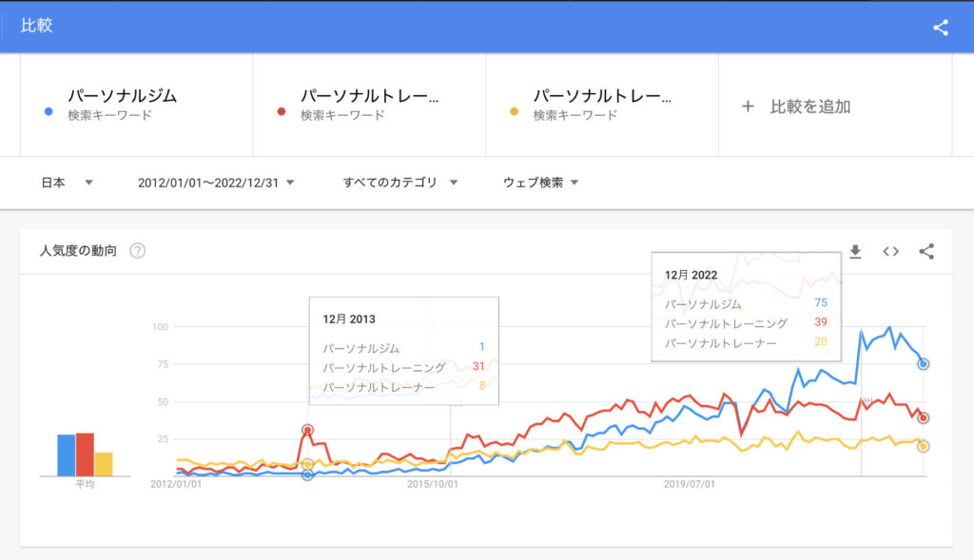Image resolution: width=974 pixels, height=560 pixels.
Task: Click the blue data point at December 2022
Action: [x=923, y=364]
